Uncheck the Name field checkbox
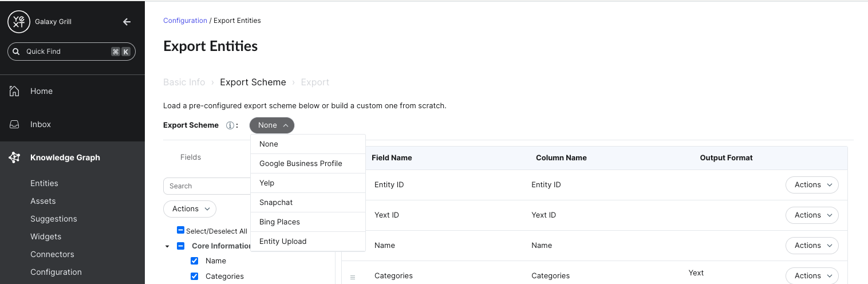The height and width of the screenshot is (284, 868). [195, 261]
